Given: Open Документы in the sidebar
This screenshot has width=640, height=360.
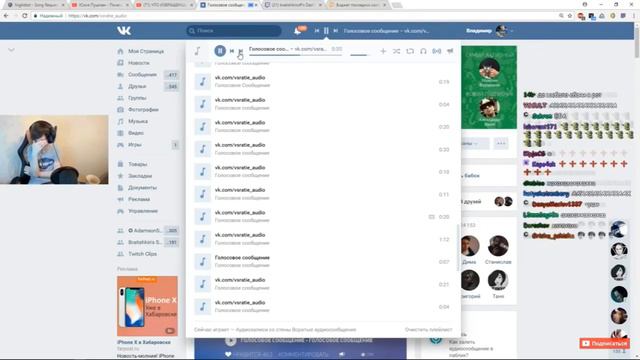Looking at the screenshot, I should click(x=141, y=188).
